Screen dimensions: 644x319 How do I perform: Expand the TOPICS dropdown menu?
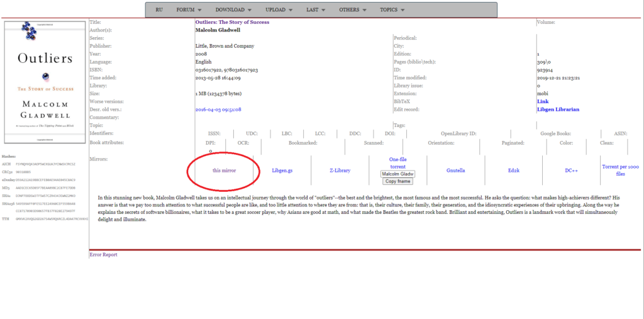pos(392,10)
